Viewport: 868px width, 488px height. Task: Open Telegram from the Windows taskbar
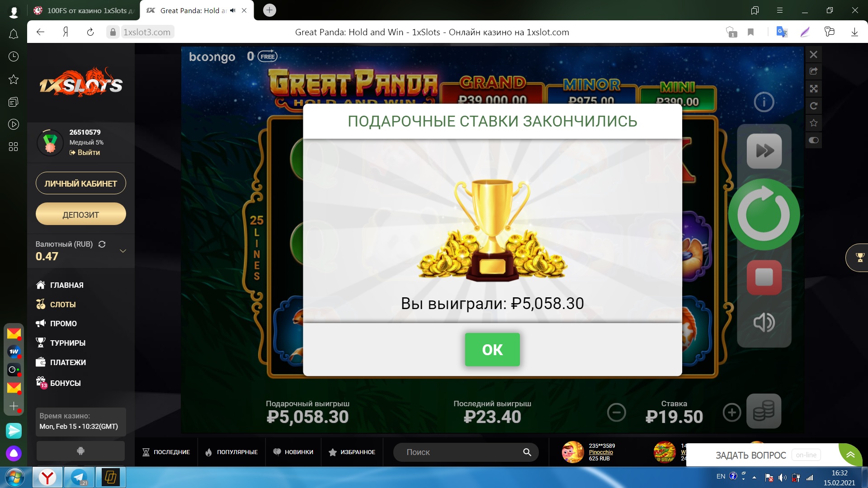click(79, 477)
